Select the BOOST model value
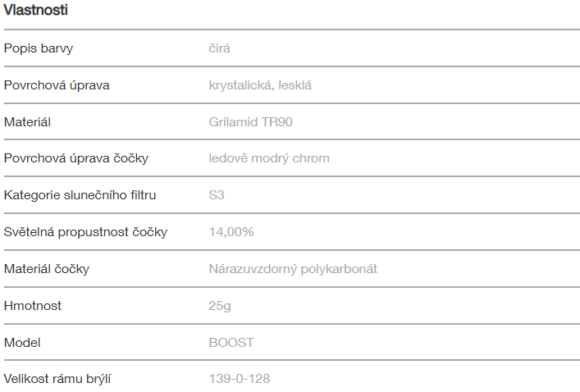 231,342
